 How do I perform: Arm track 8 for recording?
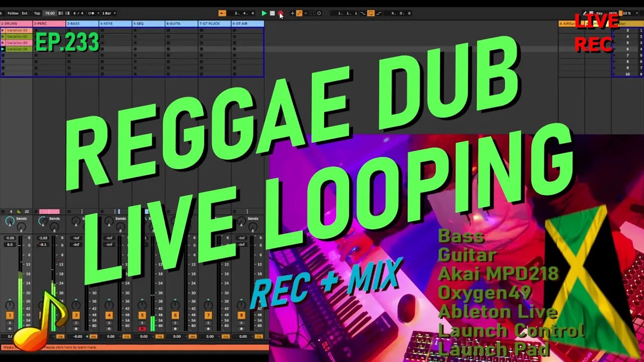242,329
